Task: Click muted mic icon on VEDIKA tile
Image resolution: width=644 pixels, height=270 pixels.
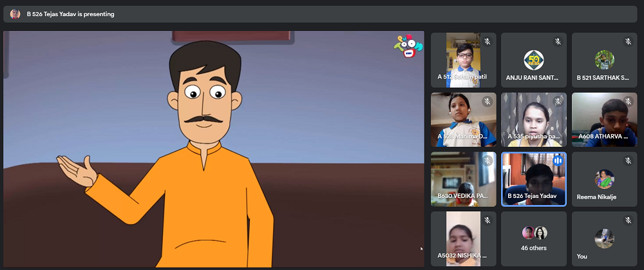Action: pos(488,160)
